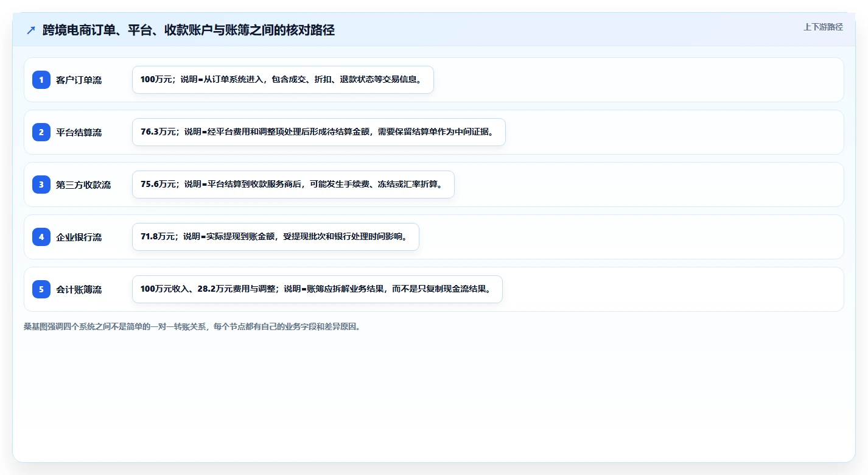Click the footnote starting with 桑基图强调四个系统
The image size is (868, 475).
tap(192, 326)
